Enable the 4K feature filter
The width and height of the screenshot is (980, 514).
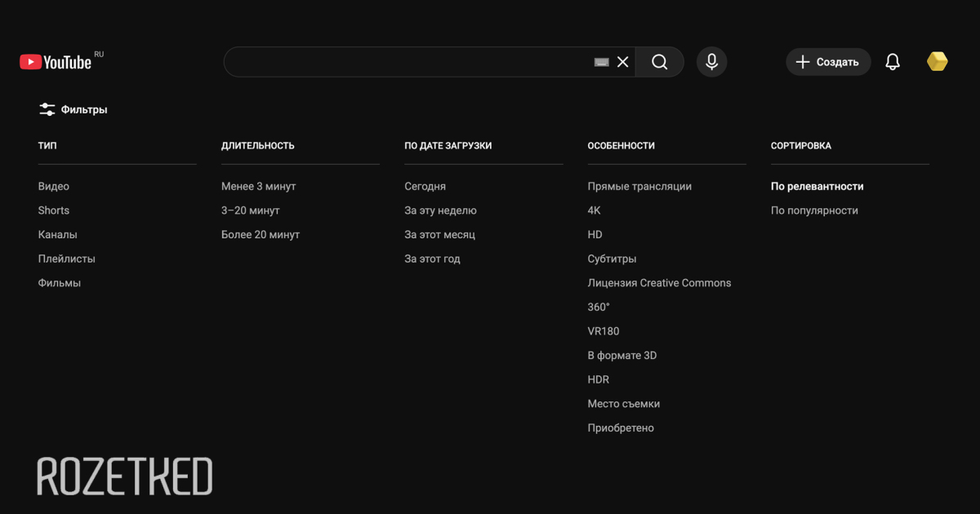pyautogui.click(x=595, y=210)
